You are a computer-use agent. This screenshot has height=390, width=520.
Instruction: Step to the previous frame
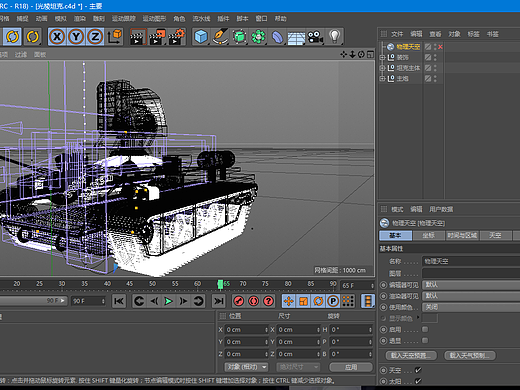coord(154,301)
